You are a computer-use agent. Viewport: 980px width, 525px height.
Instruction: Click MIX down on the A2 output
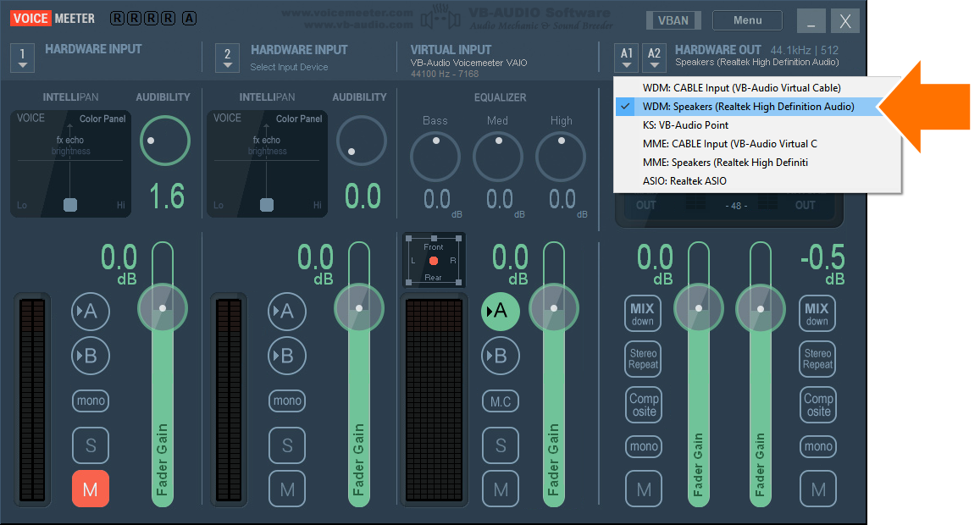(817, 314)
